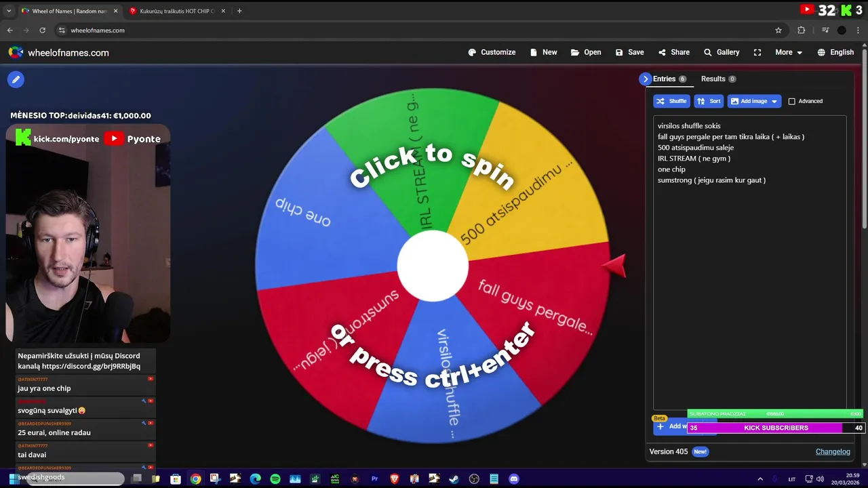
Task: Open Spotify from taskbar
Action: (275, 479)
